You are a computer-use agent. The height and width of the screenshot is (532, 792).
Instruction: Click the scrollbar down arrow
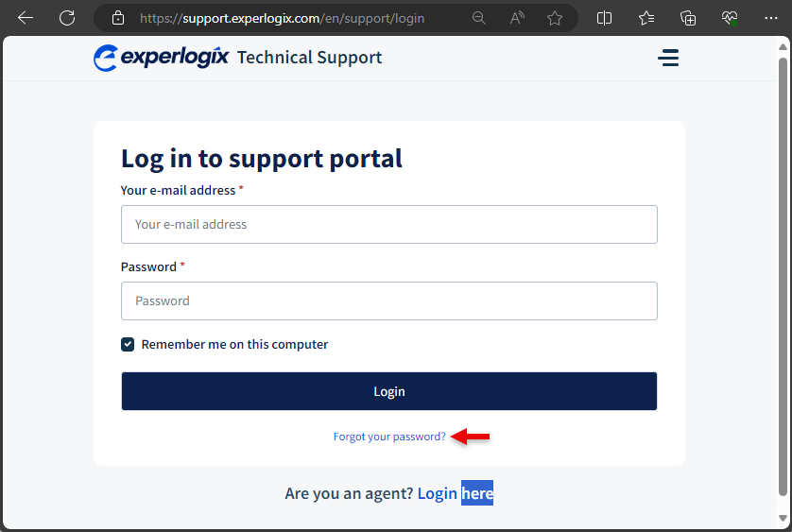coord(783,518)
